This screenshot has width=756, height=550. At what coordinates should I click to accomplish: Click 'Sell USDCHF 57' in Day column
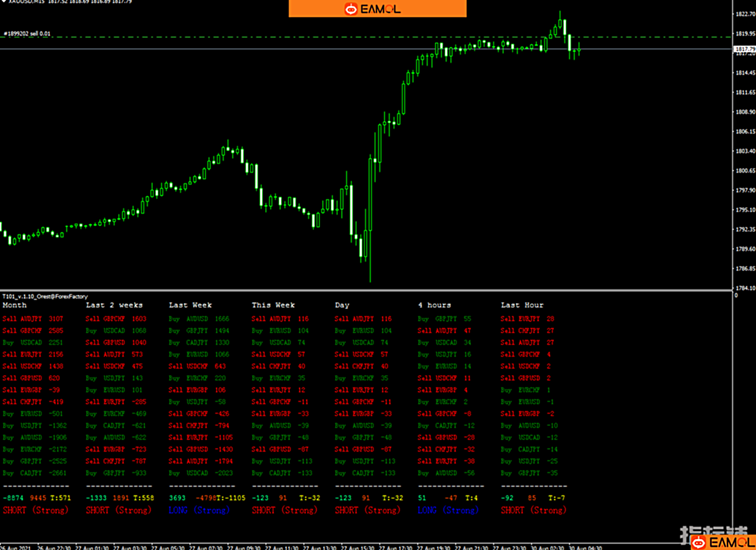362,354
